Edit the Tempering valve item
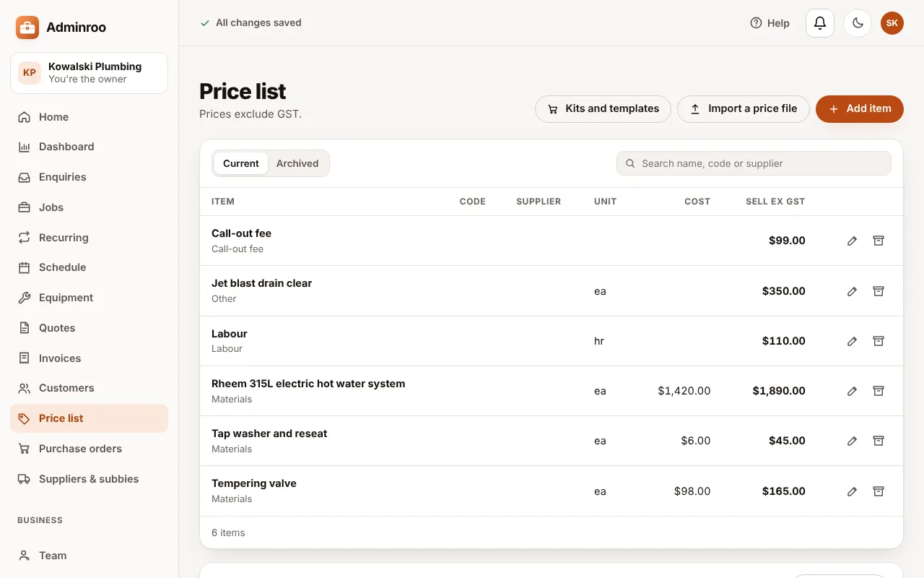Viewport: 924px width, 578px height. 852,491
